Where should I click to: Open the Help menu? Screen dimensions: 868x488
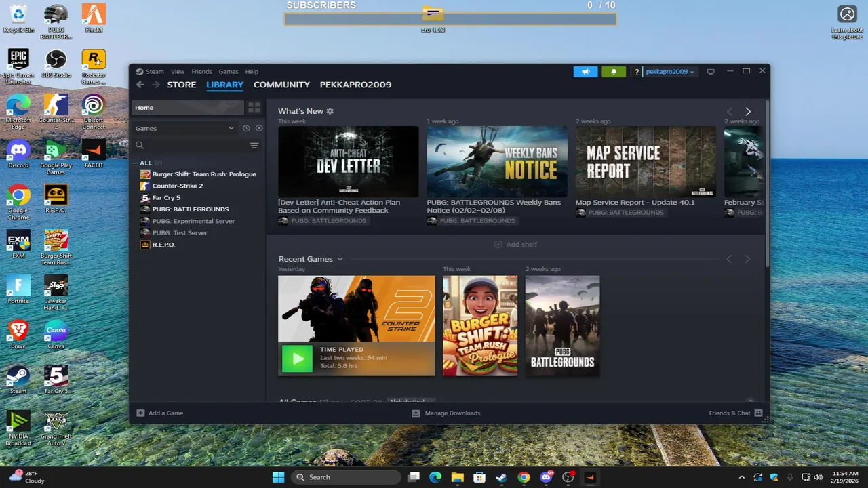point(252,71)
